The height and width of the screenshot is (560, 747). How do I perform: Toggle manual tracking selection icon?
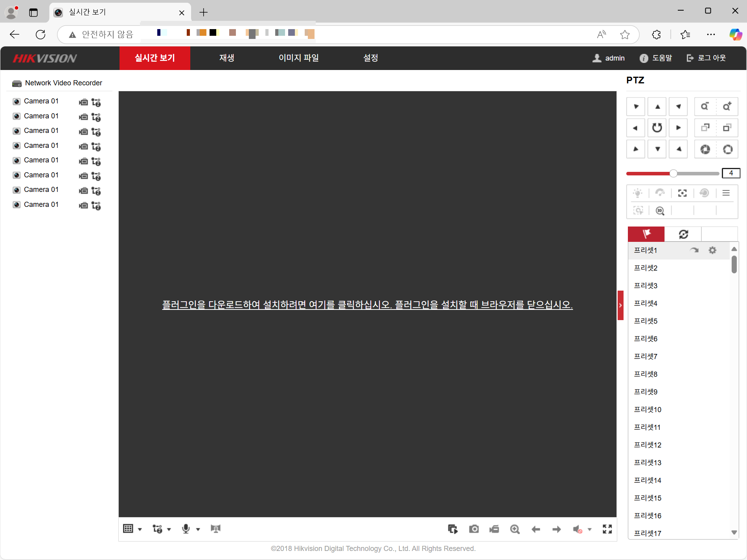coord(638,211)
